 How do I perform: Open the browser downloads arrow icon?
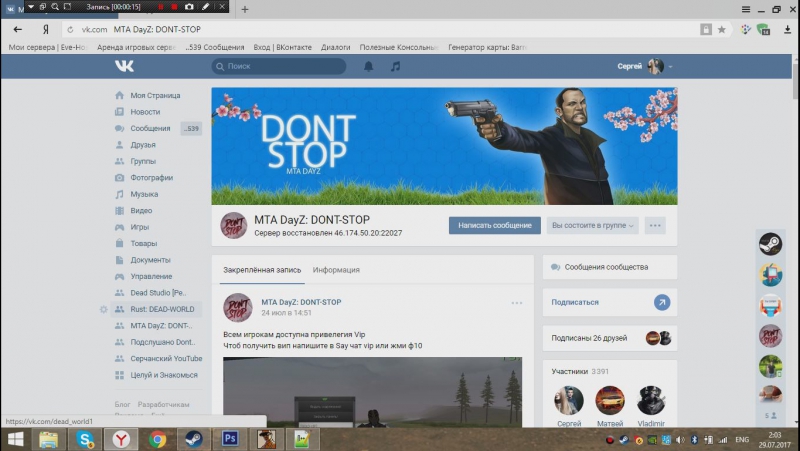coord(787,30)
